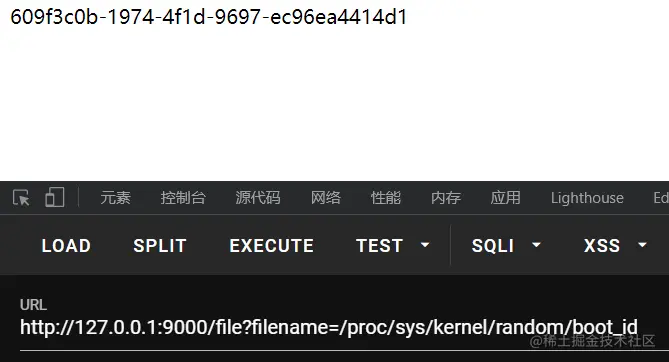Select the 网络 network tab
The height and width of the screenshot is (362, 669).
click(x=326, y=198)
